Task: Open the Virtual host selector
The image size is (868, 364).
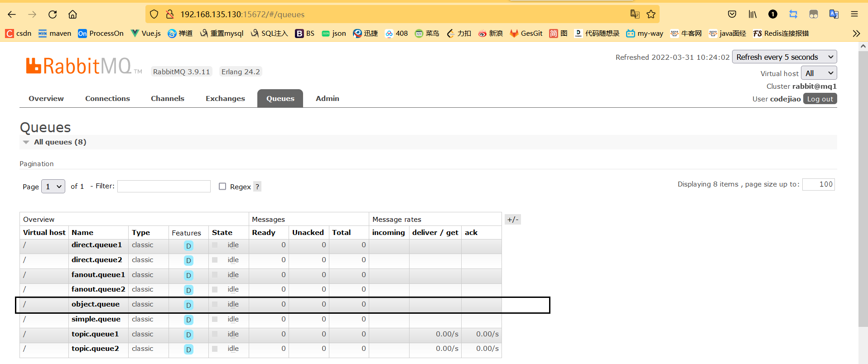Action: (x=819, y=73)
